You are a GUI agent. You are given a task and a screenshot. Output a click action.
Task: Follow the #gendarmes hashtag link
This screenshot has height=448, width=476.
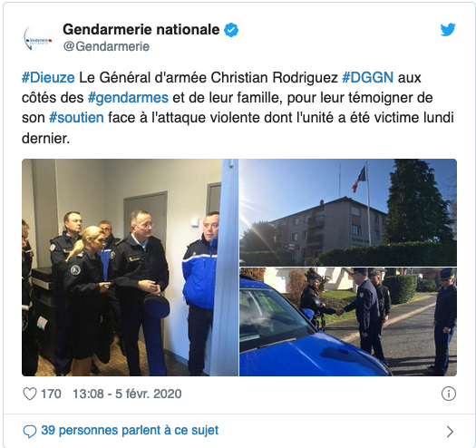[x=128, y=98]
